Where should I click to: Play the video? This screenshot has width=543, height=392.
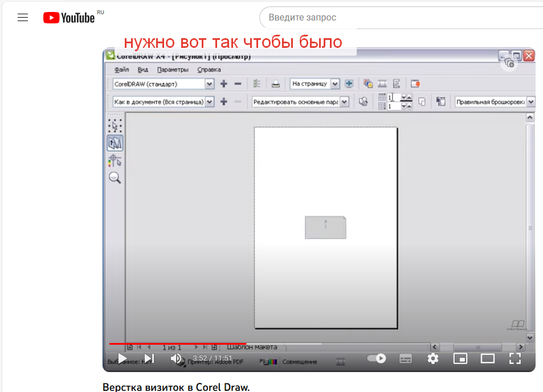point(122,359)
